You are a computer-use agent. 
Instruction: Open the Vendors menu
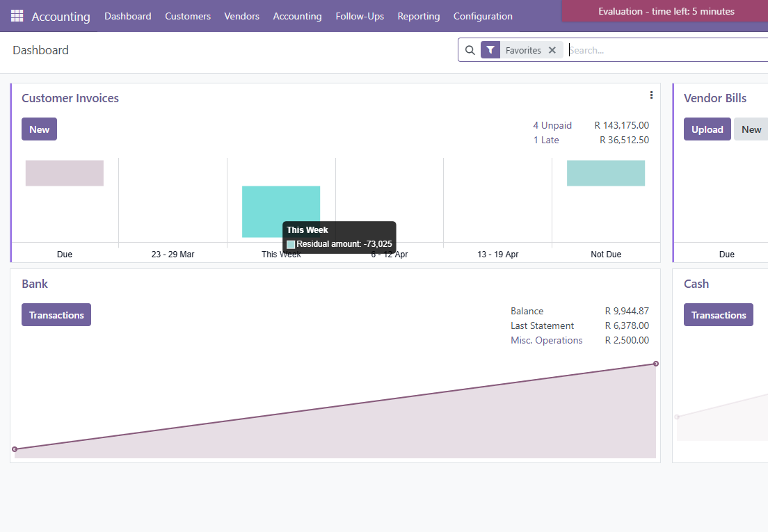tap(241, 16)
